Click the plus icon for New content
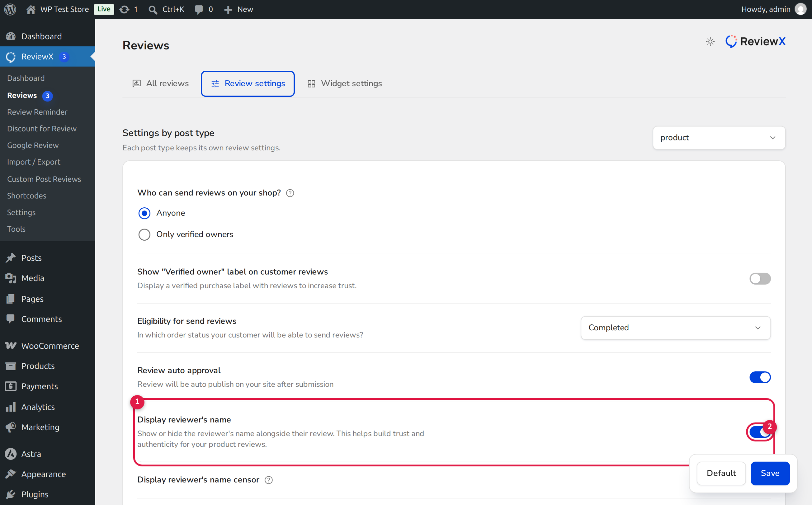This screenshot has width=812, height=505. [228, 10]
